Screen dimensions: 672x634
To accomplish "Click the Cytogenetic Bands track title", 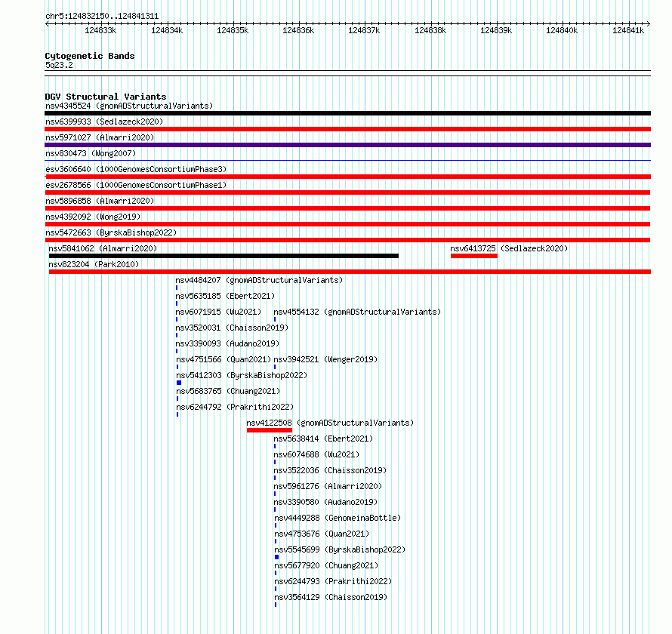I will pyautogui.click(x=90, y=56).
